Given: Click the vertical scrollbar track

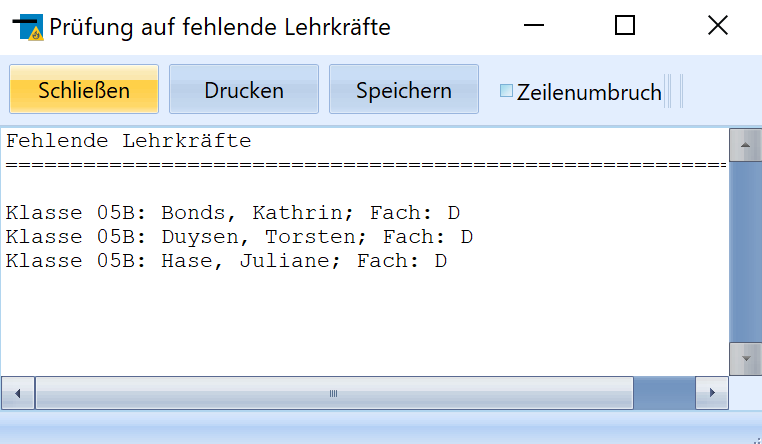Looking at the screenshot, I should 745,252.
